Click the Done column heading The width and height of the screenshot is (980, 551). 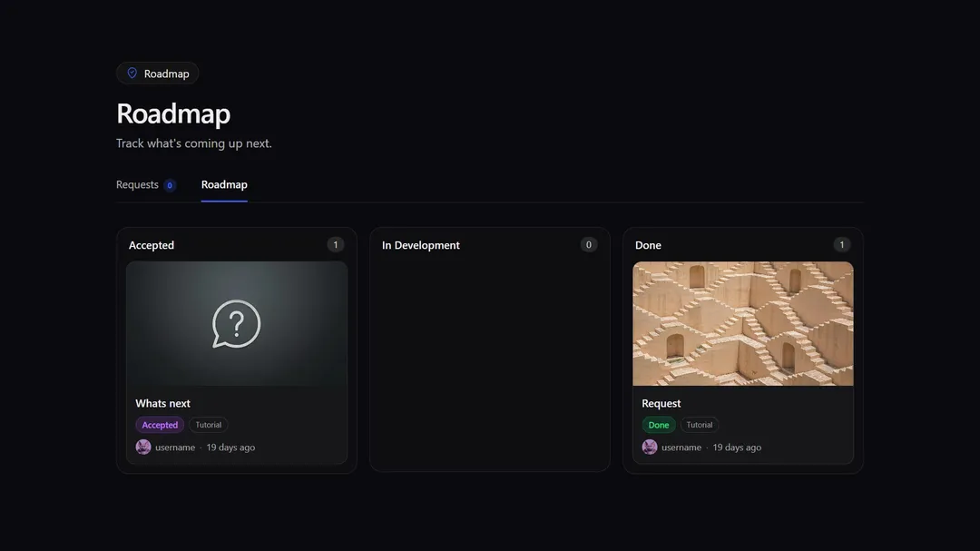648,245
